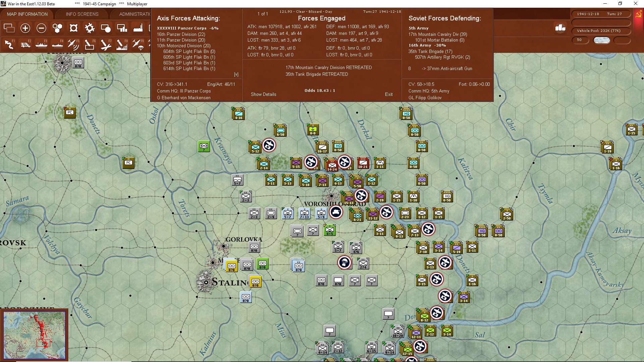Select the F5 air recon mode icon

point(73,44)
